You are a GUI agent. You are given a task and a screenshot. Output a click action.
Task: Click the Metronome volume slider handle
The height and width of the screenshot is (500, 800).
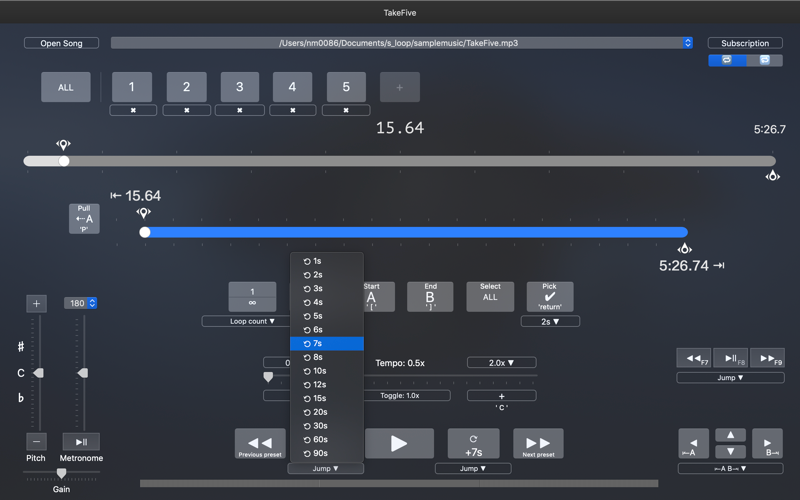pyautogui.click(x=83, y=373)
